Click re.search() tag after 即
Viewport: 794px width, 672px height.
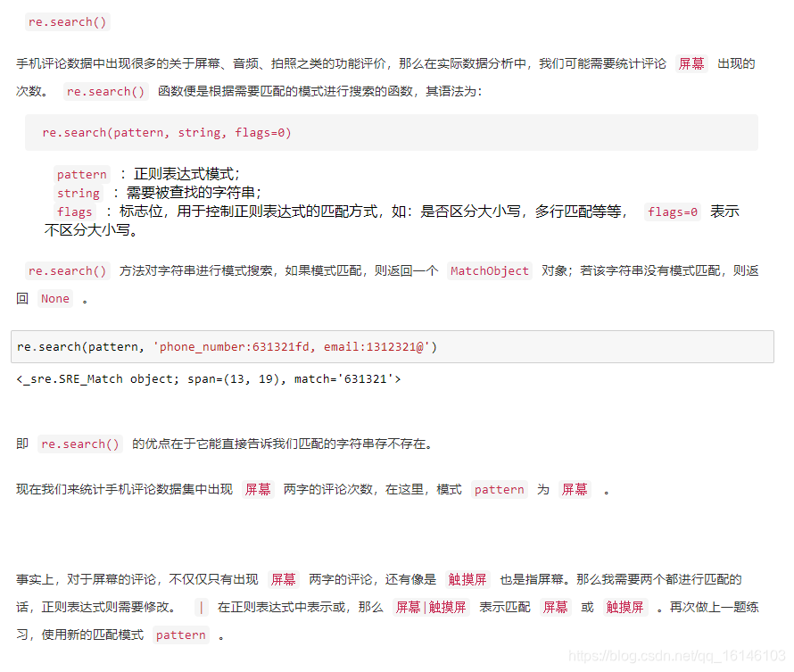click(x=80, y=444)
